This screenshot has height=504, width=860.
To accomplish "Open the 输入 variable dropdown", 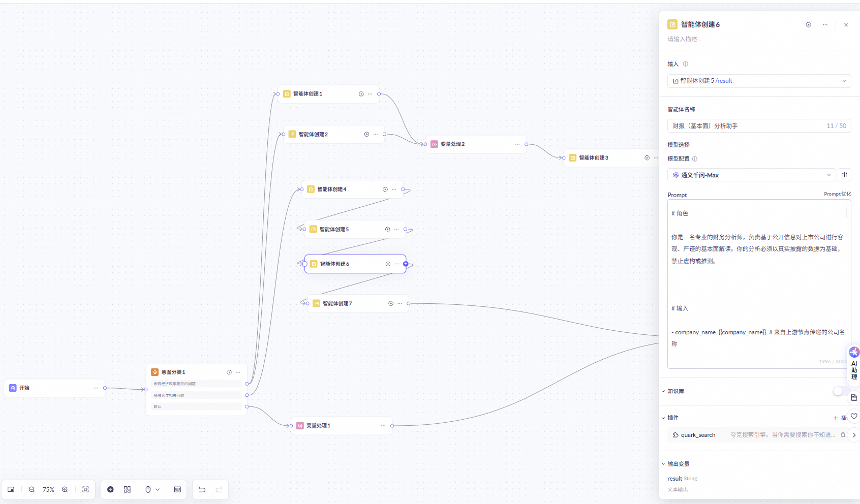I will (759, 81).
